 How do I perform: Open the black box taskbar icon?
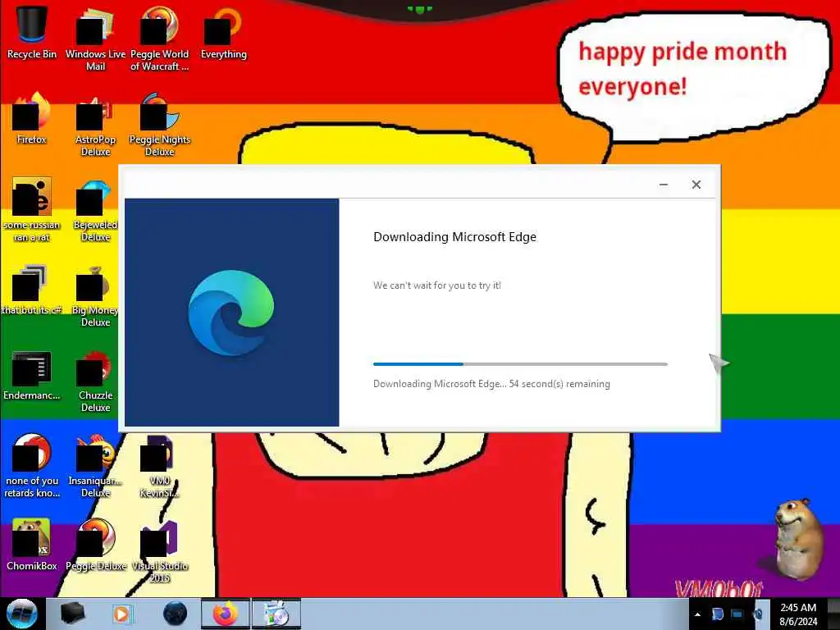click(72, 614)
